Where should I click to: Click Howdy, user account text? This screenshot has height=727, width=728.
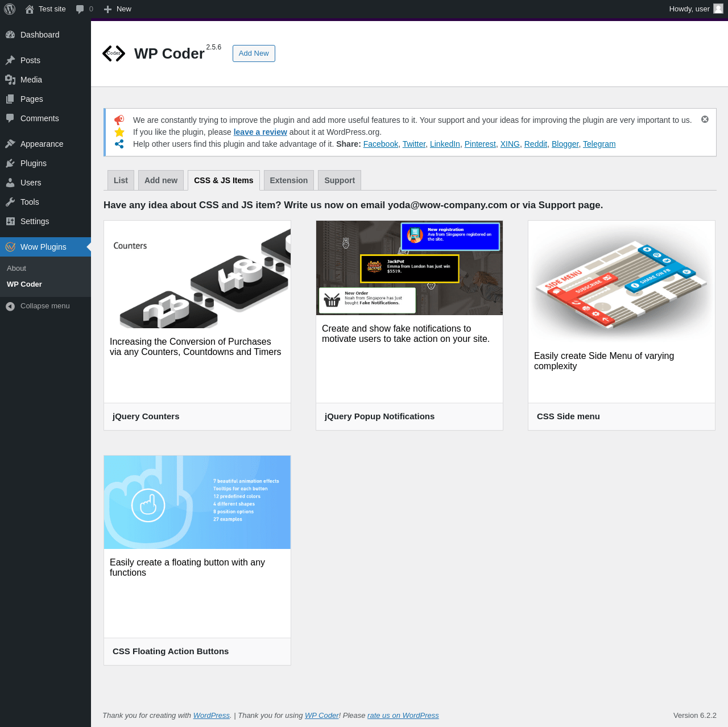(689, 9)
